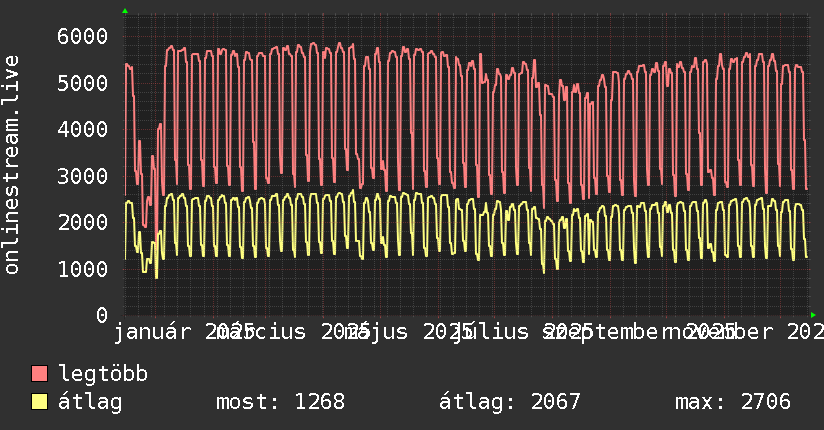Click the átlag: 2067 statistic
The width and height of the screenshot is (824, 430).
(x=510, y=402)
